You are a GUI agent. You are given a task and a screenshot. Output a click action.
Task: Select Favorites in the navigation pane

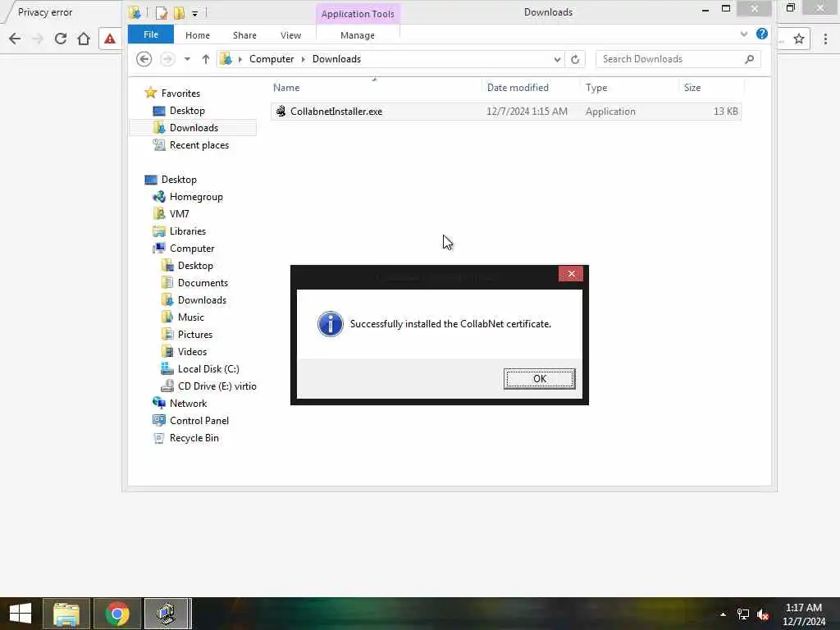click(x=180, y=94)
